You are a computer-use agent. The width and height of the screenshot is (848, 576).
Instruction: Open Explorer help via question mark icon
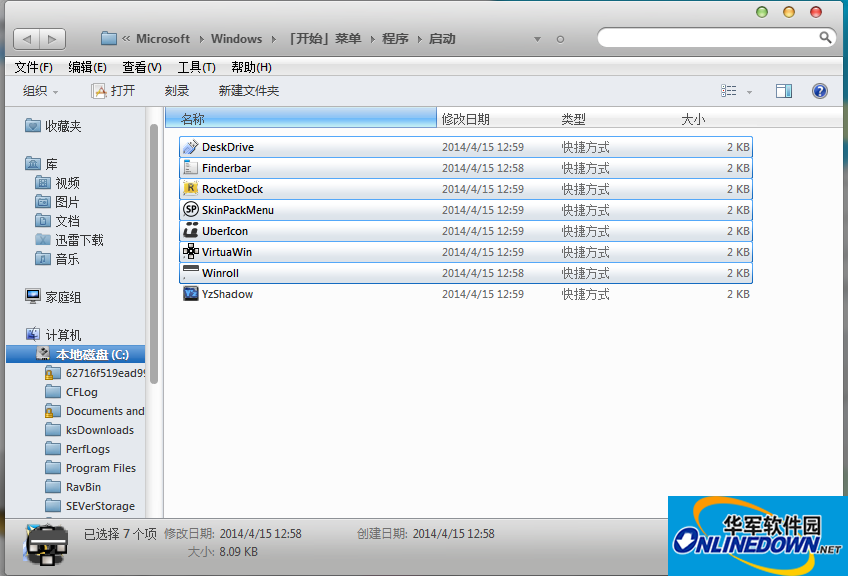pos(819,90)
